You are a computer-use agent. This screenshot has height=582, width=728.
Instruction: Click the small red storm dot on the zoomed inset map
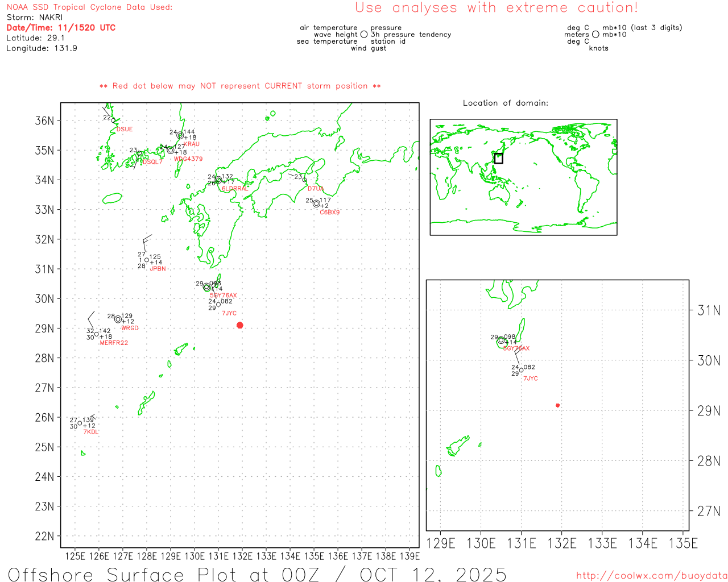point(557,405)
